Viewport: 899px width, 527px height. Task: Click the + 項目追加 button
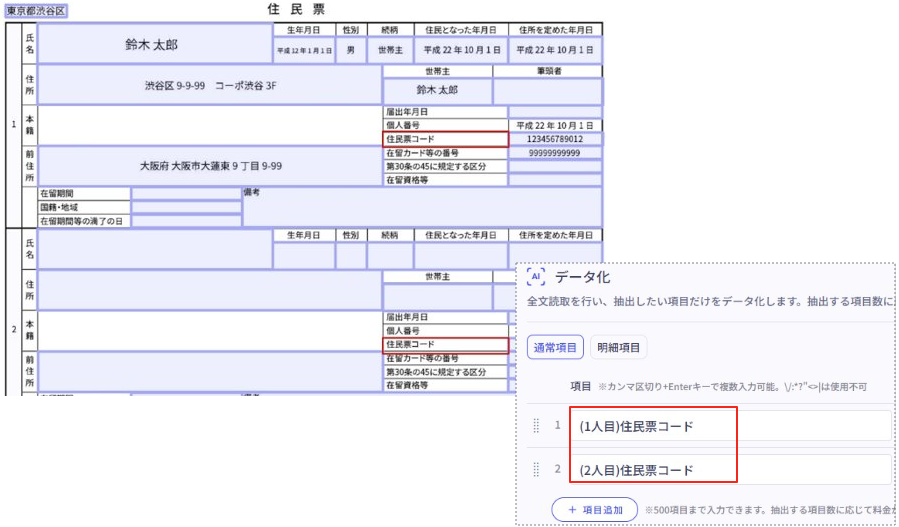[x=594, y=510]
